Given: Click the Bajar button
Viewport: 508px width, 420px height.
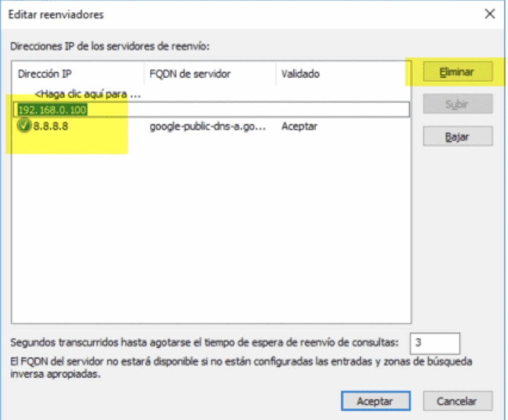Looking at the screenshot, I should point(457,136).
